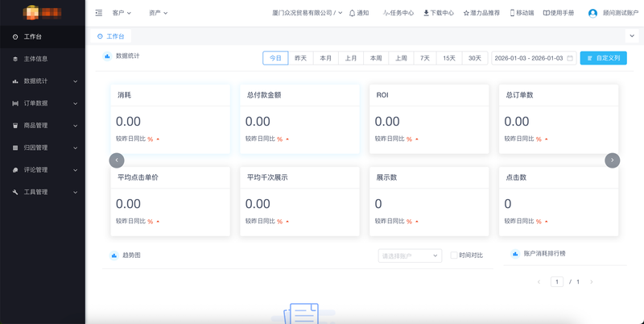Switch to the 工作台 tab

pos(111,36)
